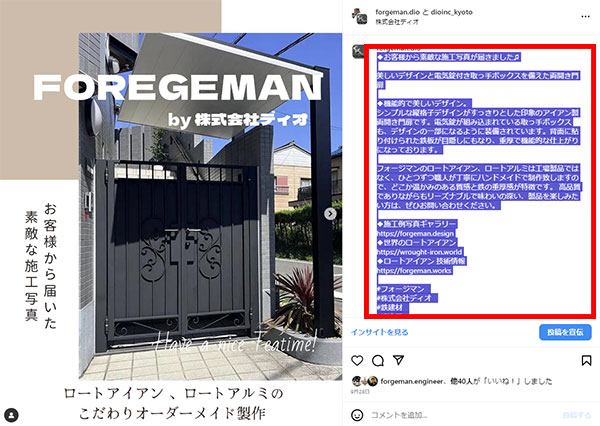Open the three-dot more options menu
Image resolution: width=600 pixels, height=426 pixels.
coord(585,16)
